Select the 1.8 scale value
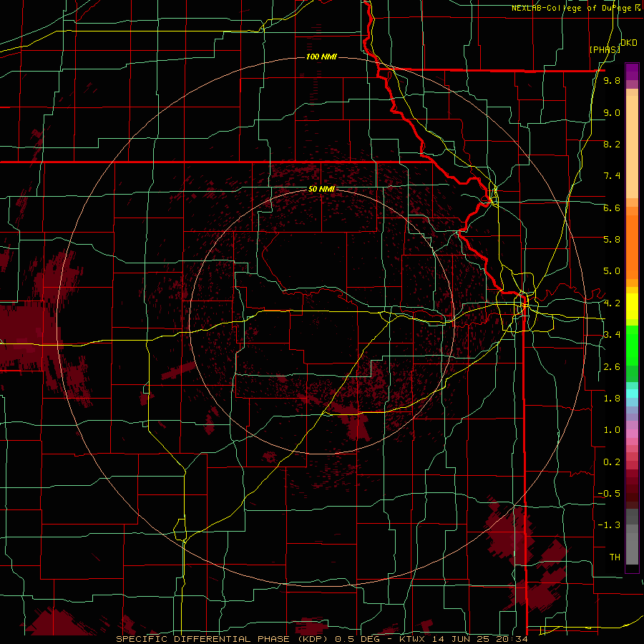Screen dimensions: 644x644 612,399
